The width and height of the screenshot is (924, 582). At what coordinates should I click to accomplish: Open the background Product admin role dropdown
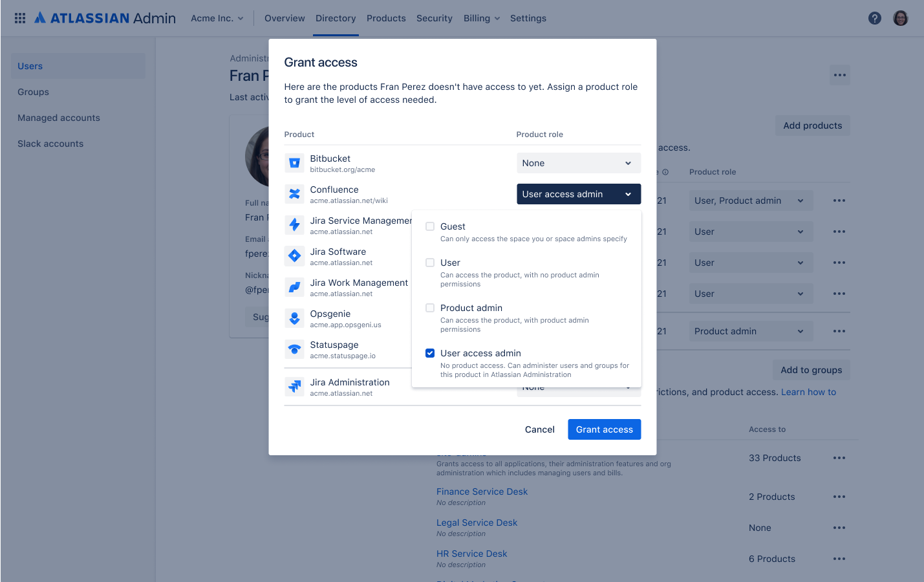pos(751,331)
